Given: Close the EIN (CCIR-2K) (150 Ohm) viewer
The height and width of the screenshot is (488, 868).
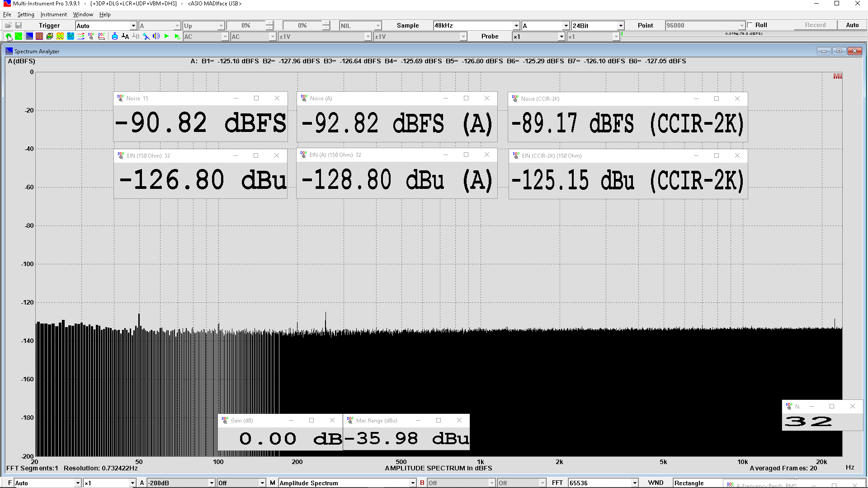Looking at the screenshot, I should pos(737,155).
